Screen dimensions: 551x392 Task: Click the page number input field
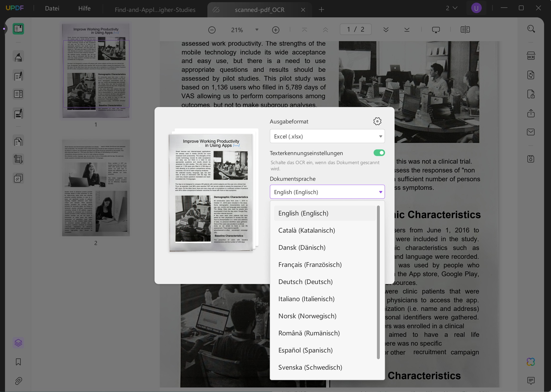click(355, 29)
